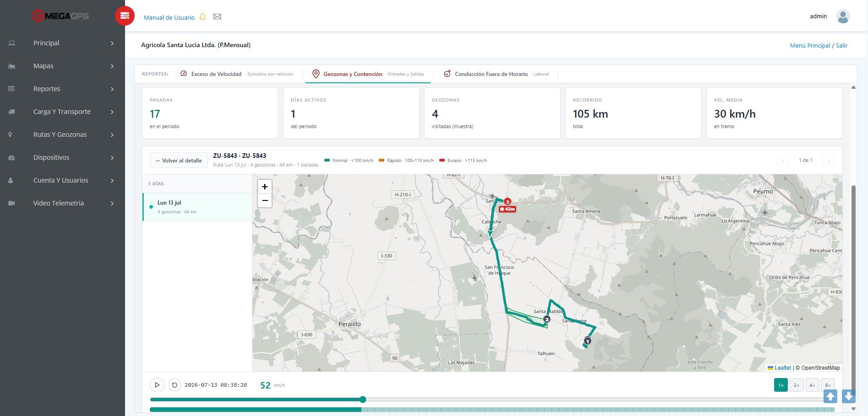Click the vehicle direction arrow on route

click(x=491, y=233)
